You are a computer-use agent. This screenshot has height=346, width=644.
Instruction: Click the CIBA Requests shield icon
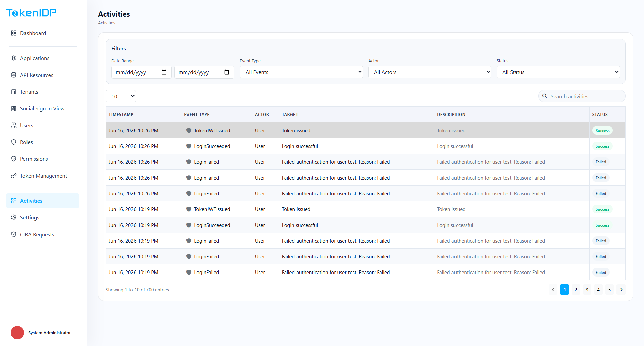pos(14,234)
